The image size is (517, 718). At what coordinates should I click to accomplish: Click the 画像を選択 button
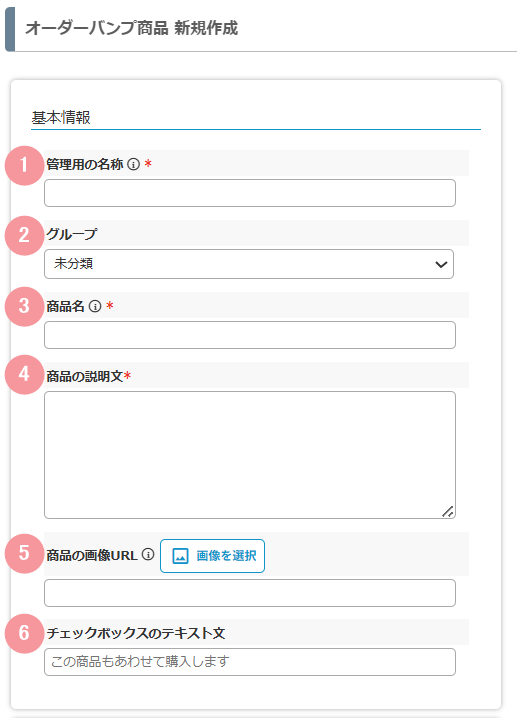tap(212, 556)
